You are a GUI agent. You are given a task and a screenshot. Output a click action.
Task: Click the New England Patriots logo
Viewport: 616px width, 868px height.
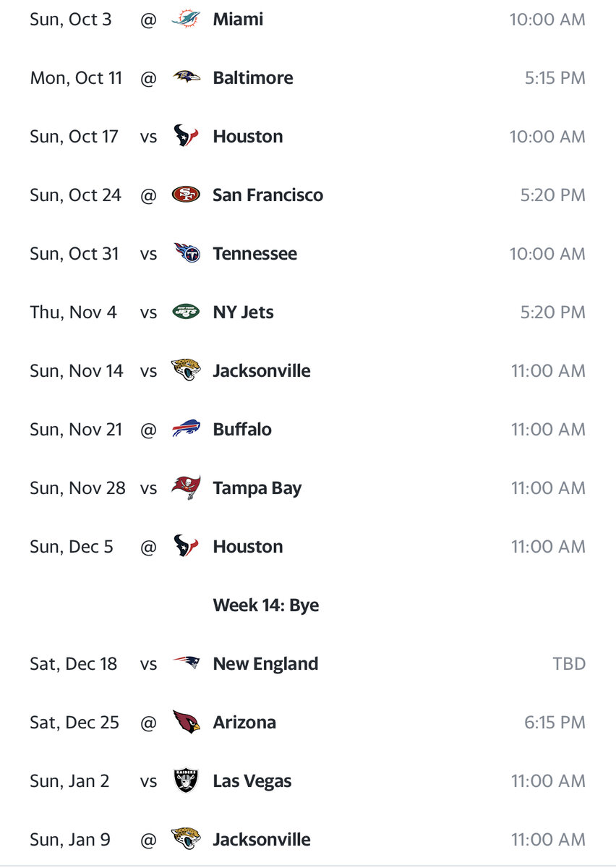coord(186,664)
